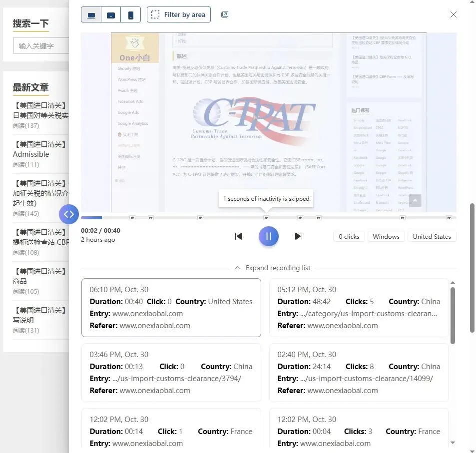476x453 pixels.
Task: Click Avada item in the replay sidebar
Action: tap(127, 90)
